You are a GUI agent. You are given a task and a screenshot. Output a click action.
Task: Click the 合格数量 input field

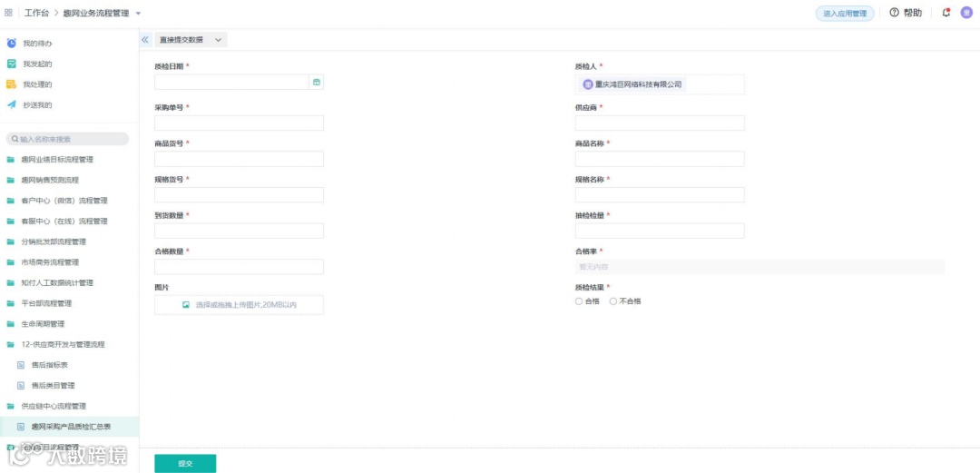[239, 267]
